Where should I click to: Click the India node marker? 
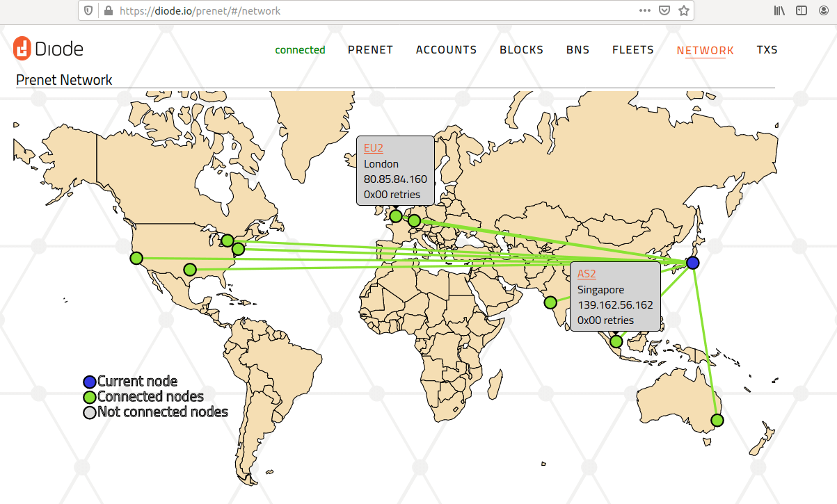pos(550,302)
